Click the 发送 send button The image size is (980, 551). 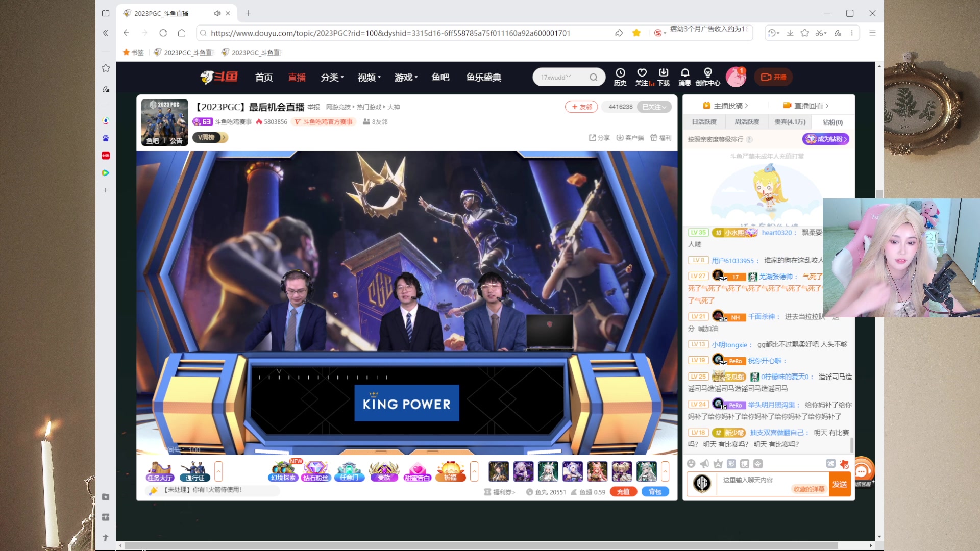(x=840, y=484)
